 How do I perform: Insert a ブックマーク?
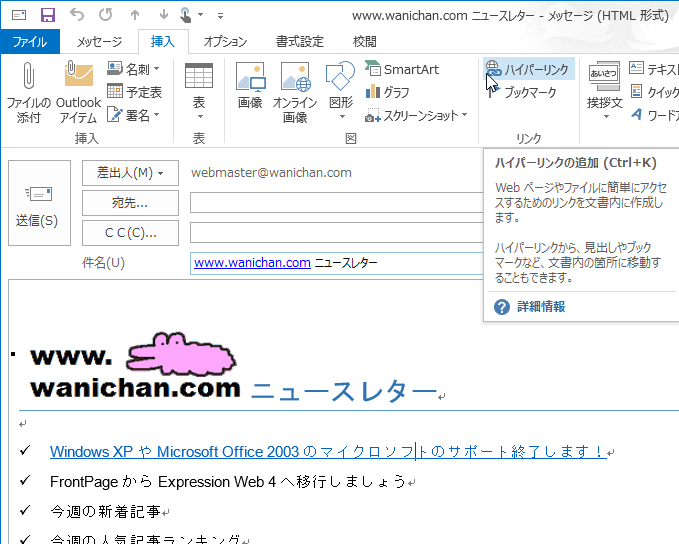pos(521,92)
